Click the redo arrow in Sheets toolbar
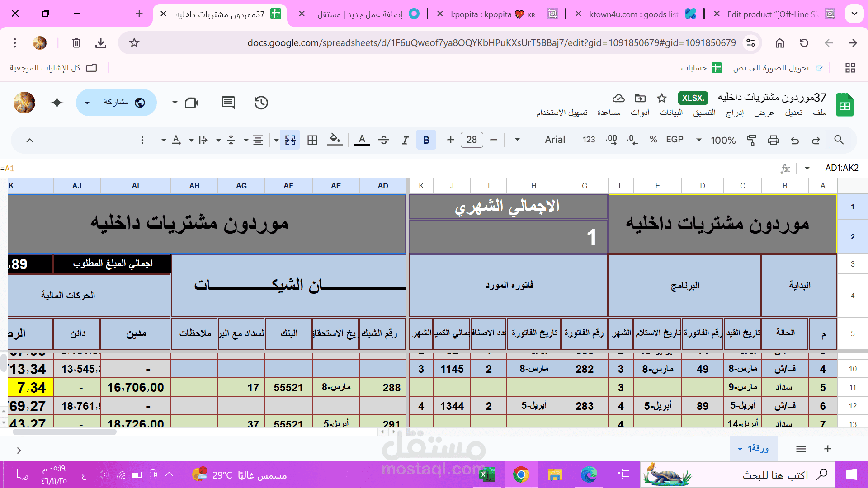This screenshot has height=488, width=868. coord(816,140)
